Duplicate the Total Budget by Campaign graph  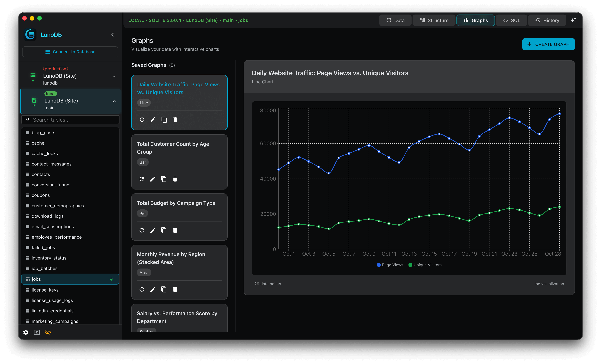pyautogui.click(x=164, y=230)
